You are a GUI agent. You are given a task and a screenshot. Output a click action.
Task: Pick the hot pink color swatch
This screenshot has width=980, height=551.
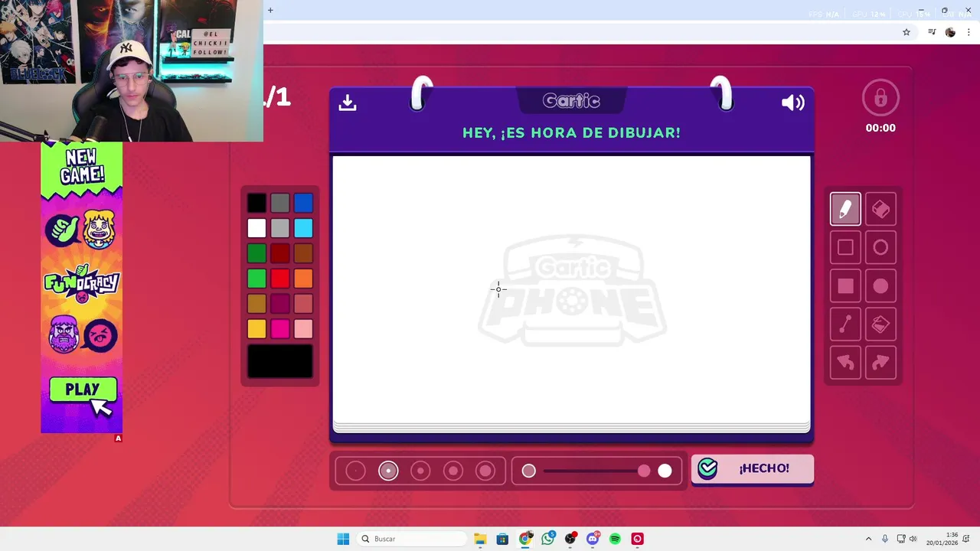(280, 329)
